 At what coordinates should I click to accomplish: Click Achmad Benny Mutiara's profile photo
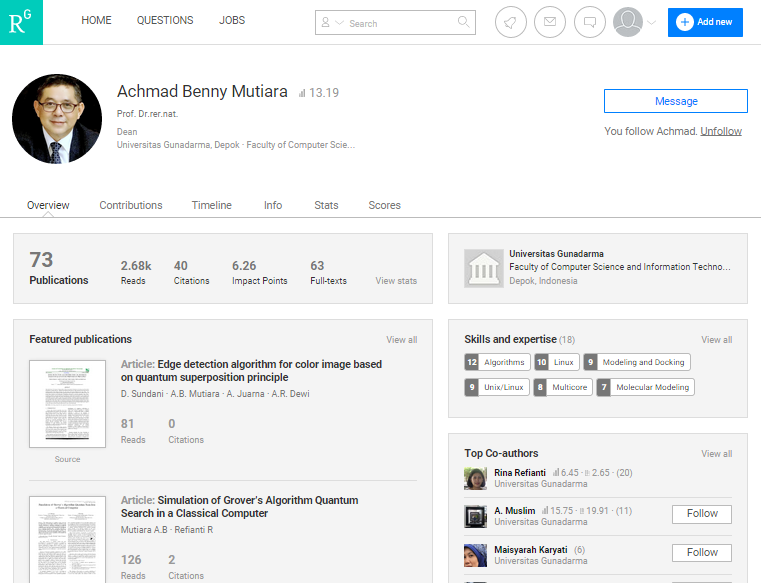57,118
